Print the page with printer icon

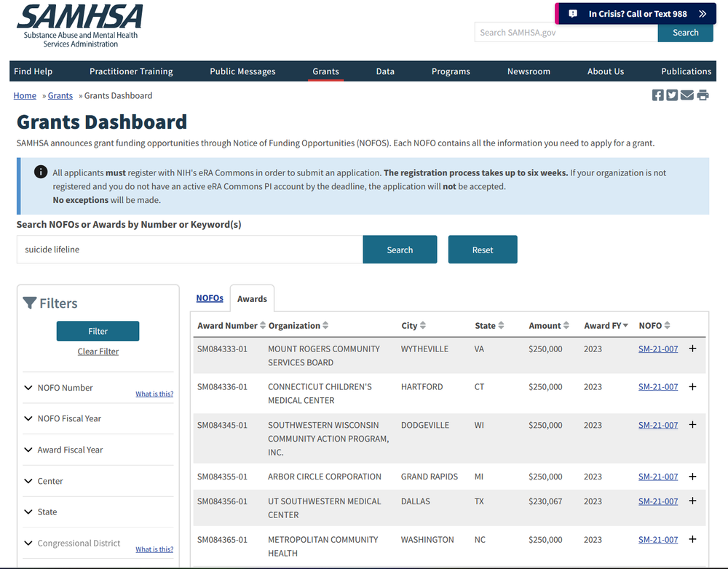[703, 95]
